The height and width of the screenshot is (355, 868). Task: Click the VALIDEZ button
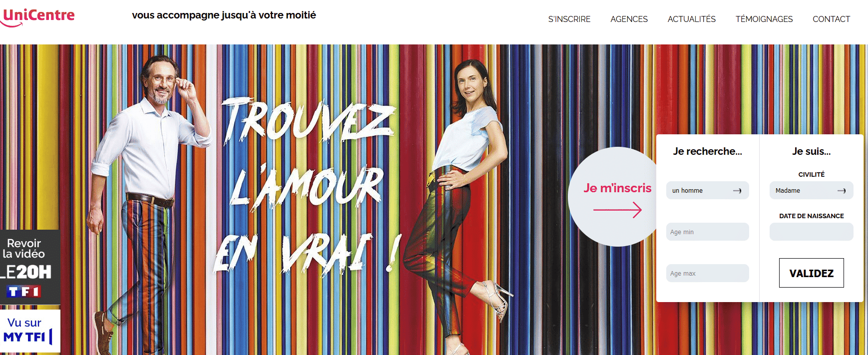(811, 273)
